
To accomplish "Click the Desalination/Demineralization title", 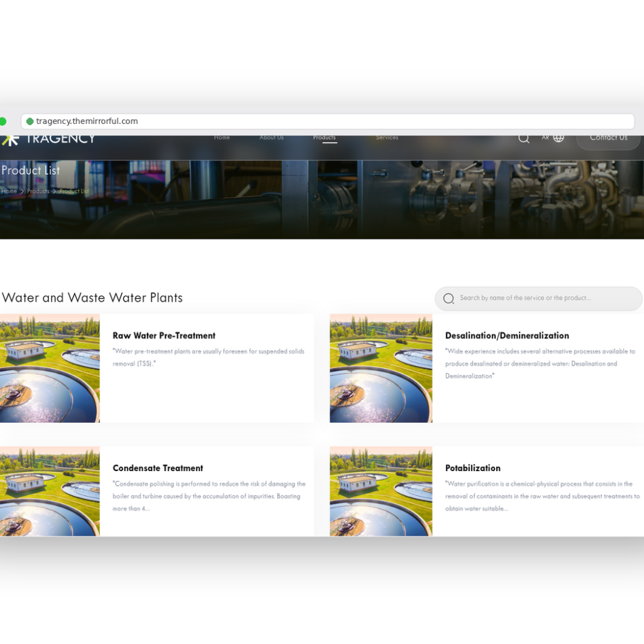I will tap(508, 336).
